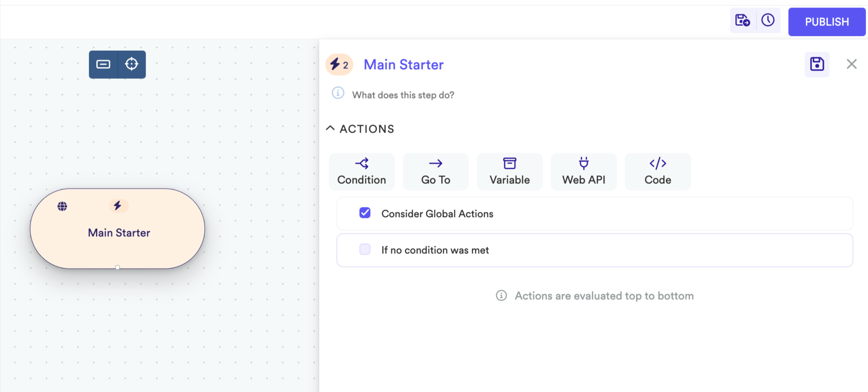The height and width of the screenshot is (392, 868).
Task: Add a Code action
Action: 657,171
